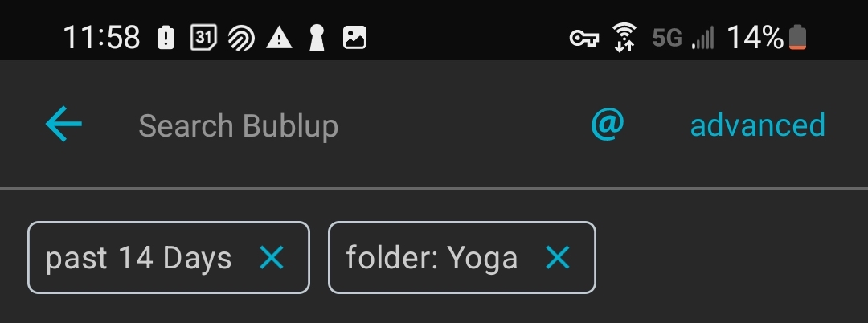The width and height of the screenshot is (868, 323).
Task: Tap the warning triangle status icon
Action: (x=279, y=38)
